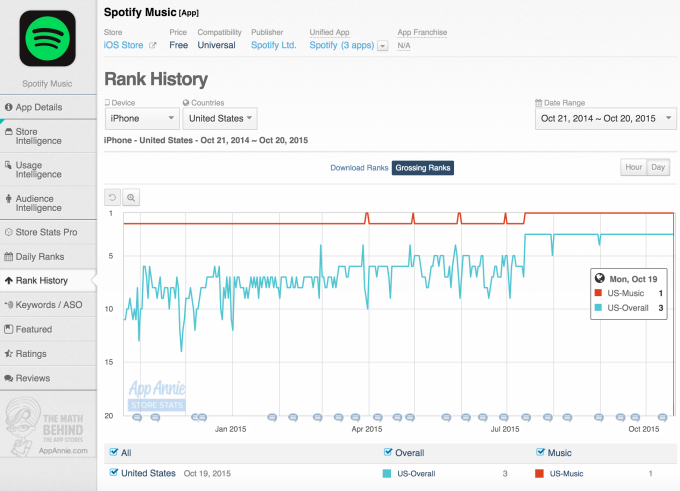Toggle the United States row checkbox

point(114,472)
